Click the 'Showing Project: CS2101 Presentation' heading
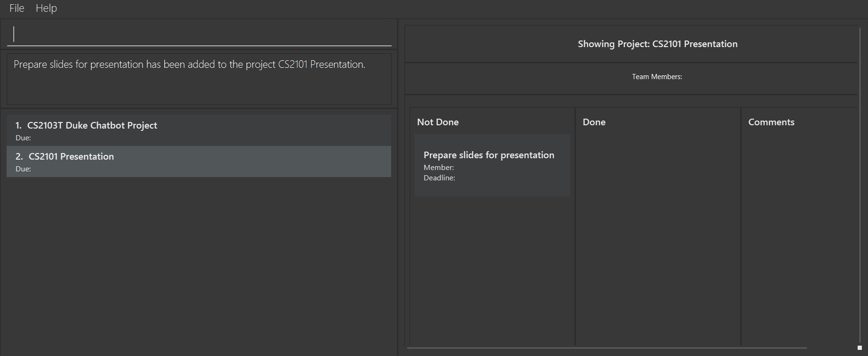Image resolution: width=868 pixels, height=356 pixels. pyautogui.click(x=658, y=44)
